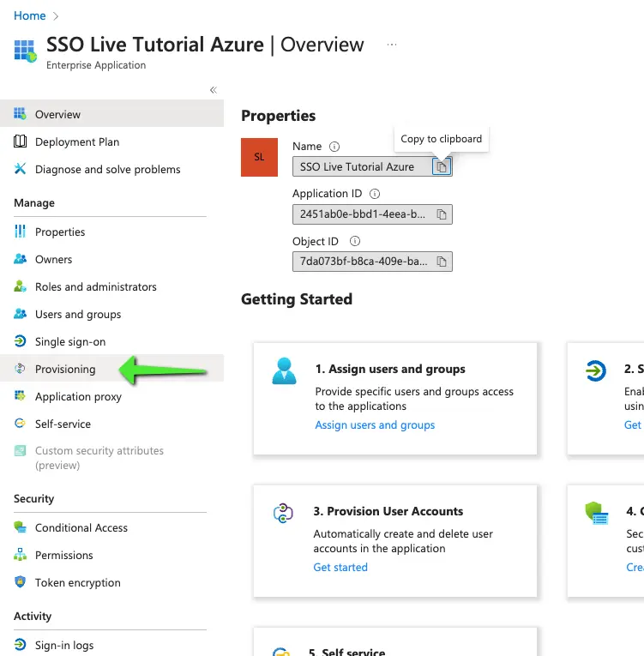The height and width of the screenshot is (656, 644).
Task: Click the Assign users card person icon
Action: pyautogui.click(x=284, y=370)
